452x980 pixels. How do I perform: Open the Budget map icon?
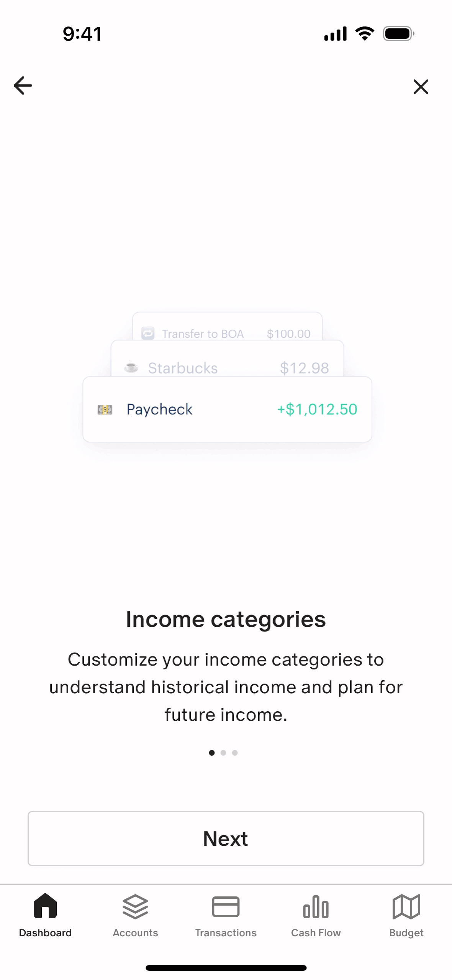click(x=406, y=907)
